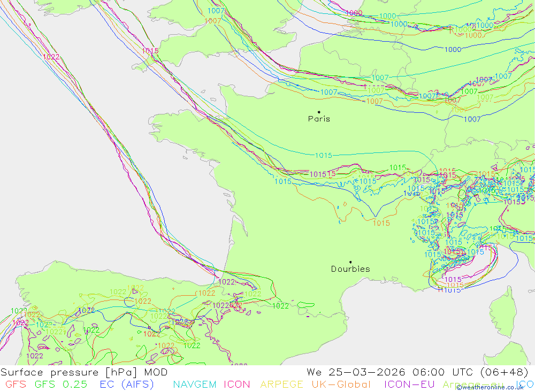This screenshot has height=392, width=535.
Task: Click the orange 1015 isobar label north of Dourbies
Action: coord(381,223)
